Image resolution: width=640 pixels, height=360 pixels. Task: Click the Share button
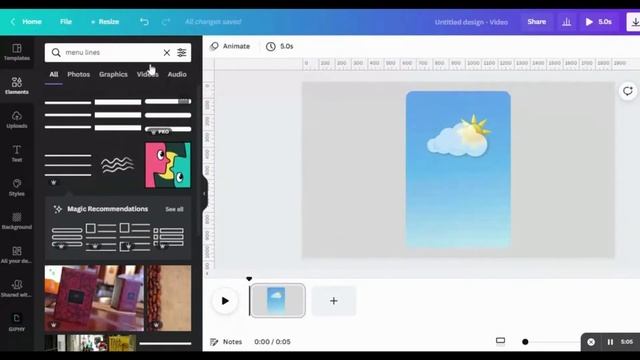[x=536, y=22]
